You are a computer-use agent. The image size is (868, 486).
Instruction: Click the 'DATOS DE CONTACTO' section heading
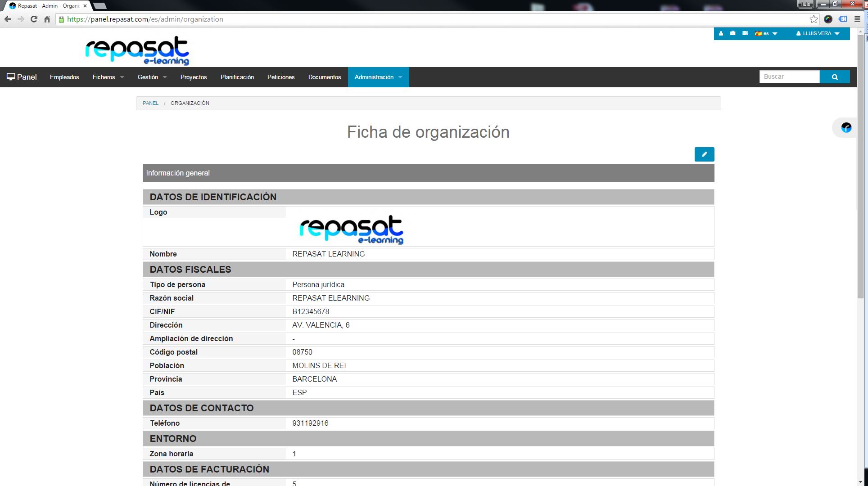pos(202,408)
